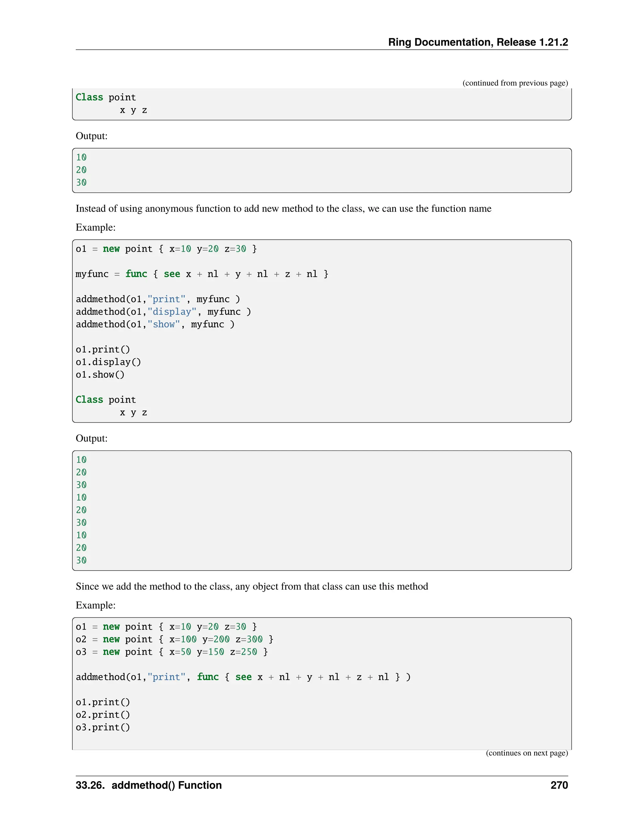The image size is (644, 833).
Task: Click the 'o3 = new point' code line
Action: [172, 652]
